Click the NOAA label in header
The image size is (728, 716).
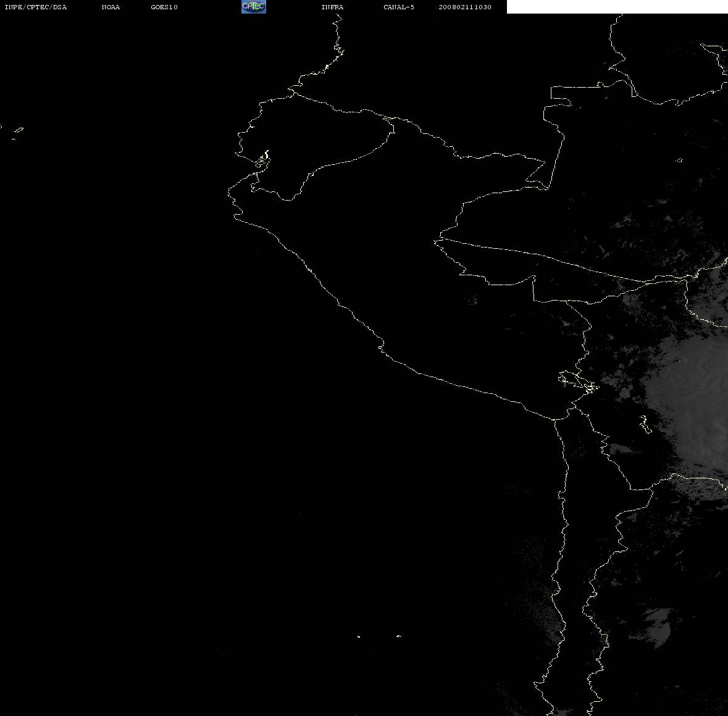(x=111, y=7)
